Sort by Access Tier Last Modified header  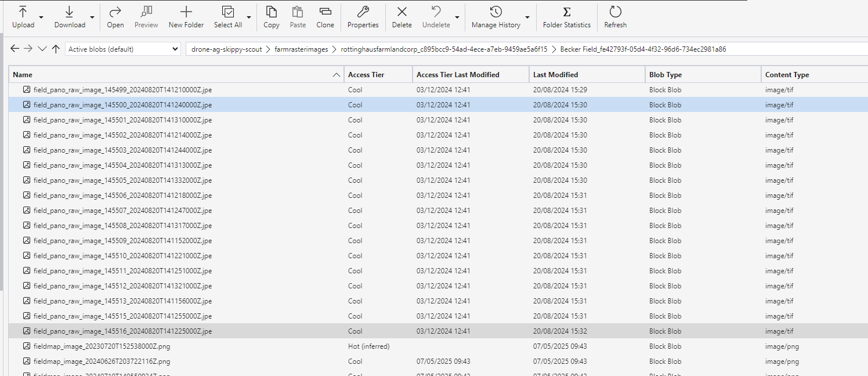(x=471, y=74)
